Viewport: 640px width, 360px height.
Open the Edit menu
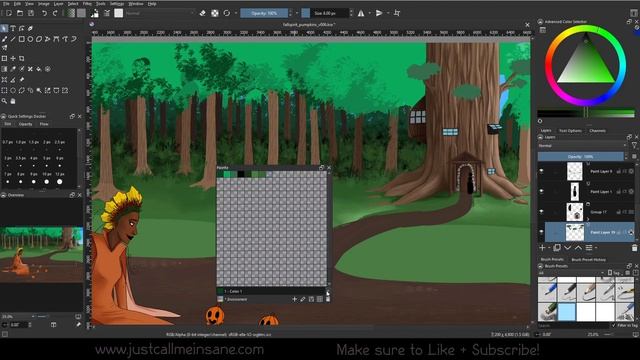click(x=17, y=4)
